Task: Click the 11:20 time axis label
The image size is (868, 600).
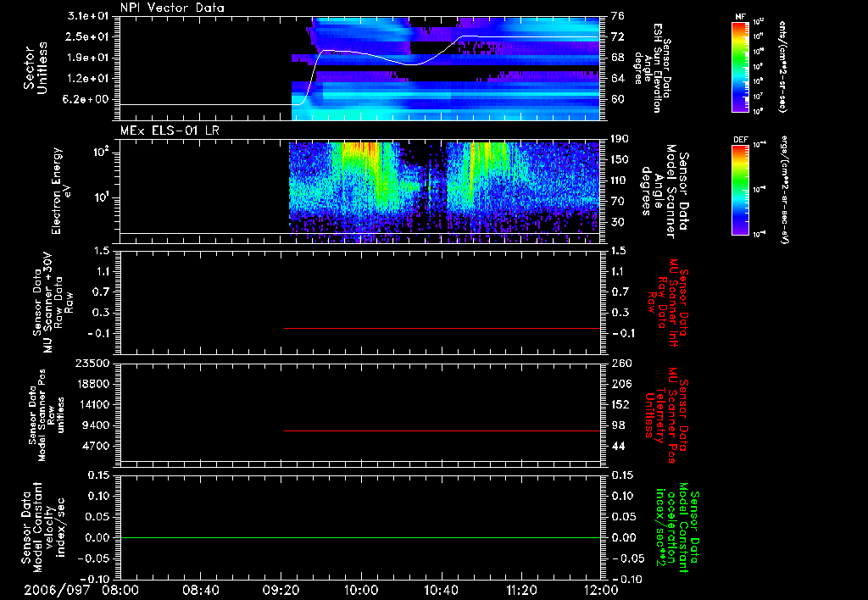Action: tap(521, 590)
